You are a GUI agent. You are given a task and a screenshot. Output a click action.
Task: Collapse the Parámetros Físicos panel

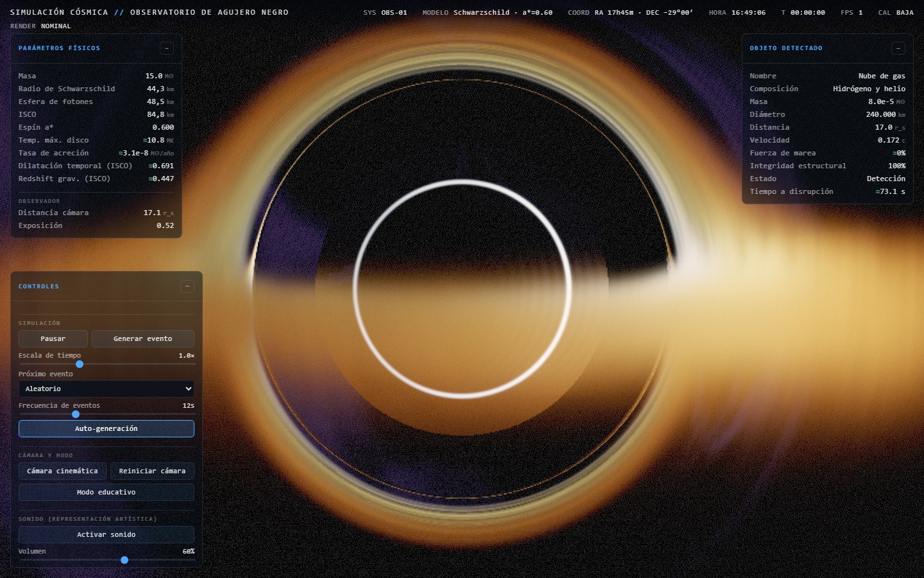167,48
